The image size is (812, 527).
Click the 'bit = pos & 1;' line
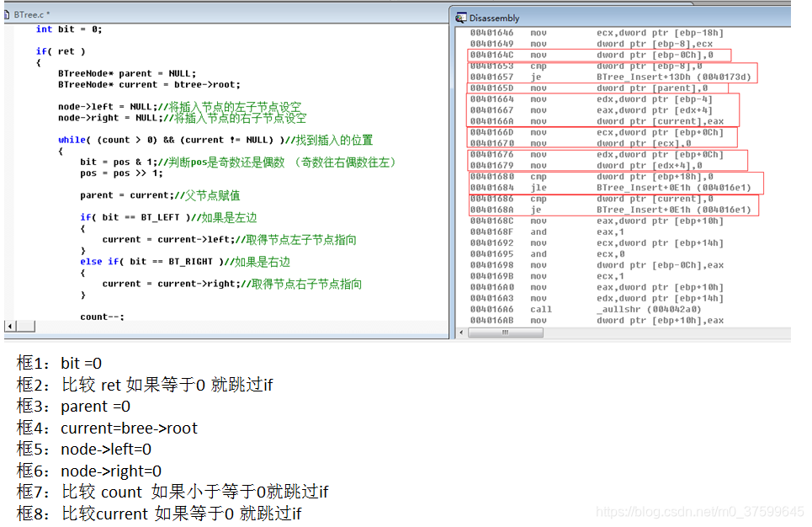[x=238, y=162]
